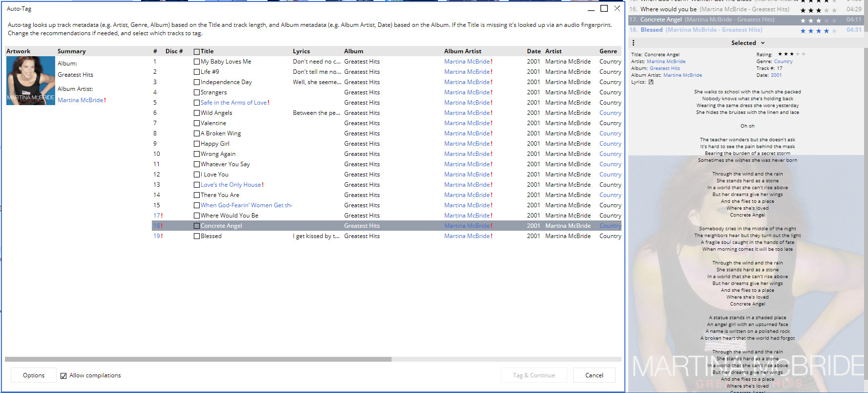Screen dimensions: 868x393
Task: Toggle the Allow compilations checkbox
Action: 63,376
